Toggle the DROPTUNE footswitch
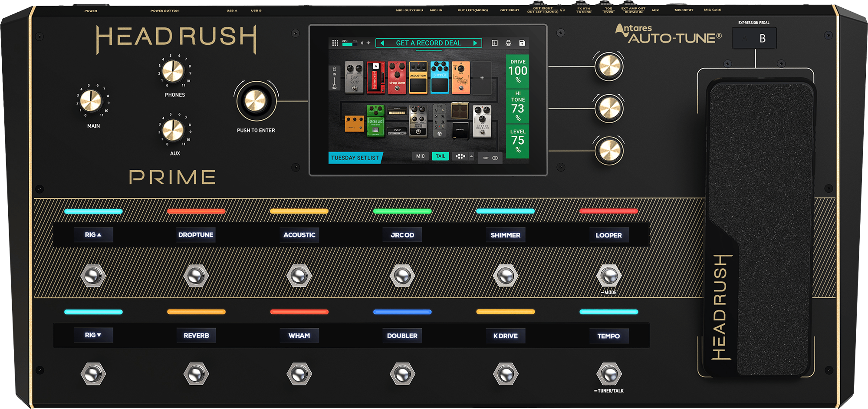 pos(196,276)
